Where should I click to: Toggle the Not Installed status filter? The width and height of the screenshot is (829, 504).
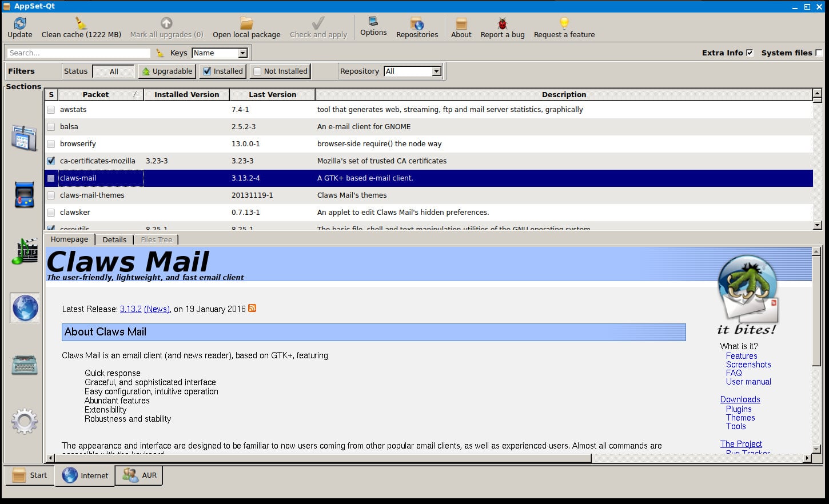pyautogui.click(x=280, y=71)
